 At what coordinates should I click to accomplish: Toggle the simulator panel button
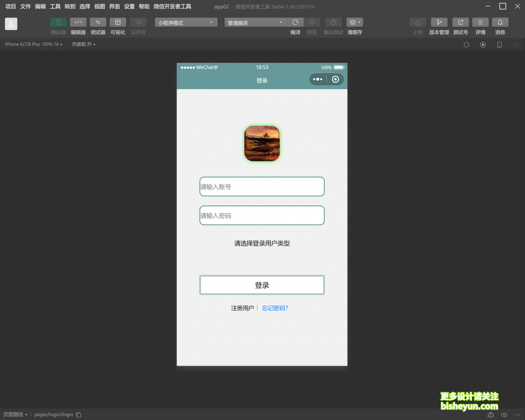pos(58,22)
